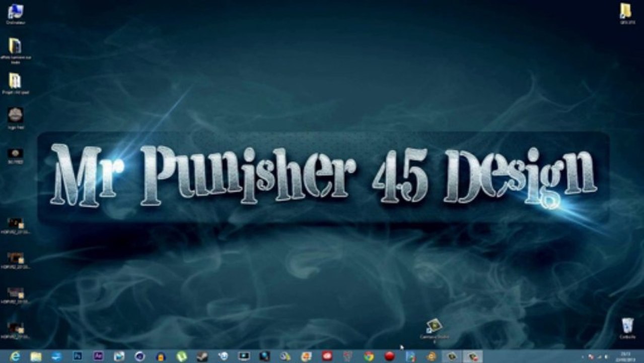Open the Ordinateur desktop icon
Image resolution: width=644 pixels, height=363 pixels.
(16, 14)
